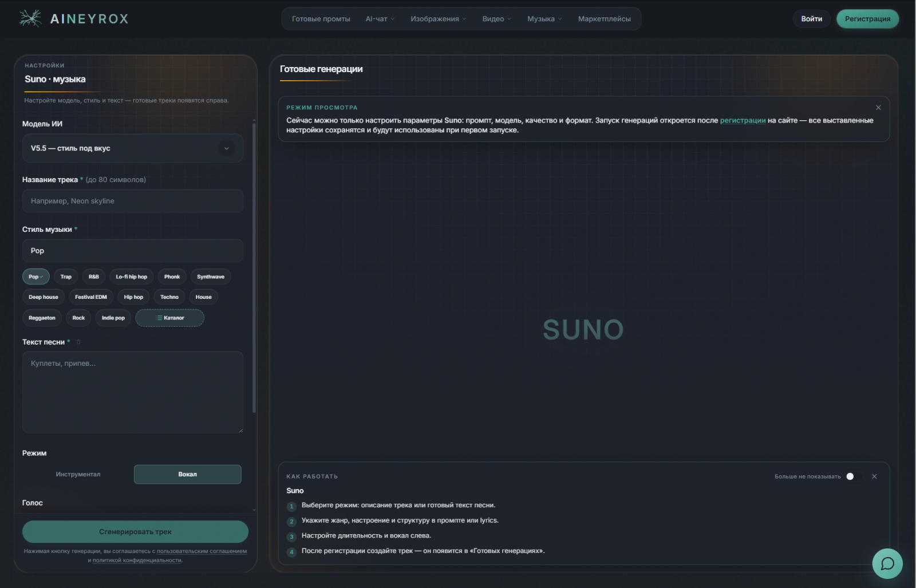Open the chat support bubble icon
The width and height of the screenshot is (916, 588).
pos(887,563)
